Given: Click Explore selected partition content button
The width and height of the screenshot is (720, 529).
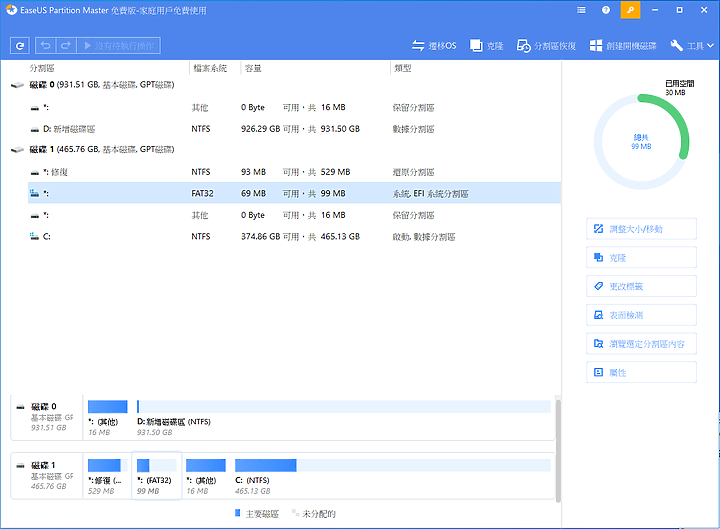Looking at the screenshot, I should tap(641, 343).
